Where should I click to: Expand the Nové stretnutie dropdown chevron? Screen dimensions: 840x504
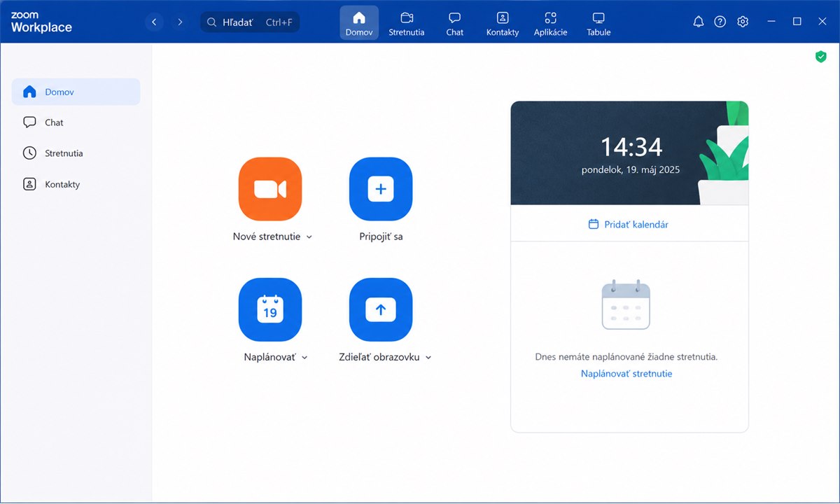point(309,237)
